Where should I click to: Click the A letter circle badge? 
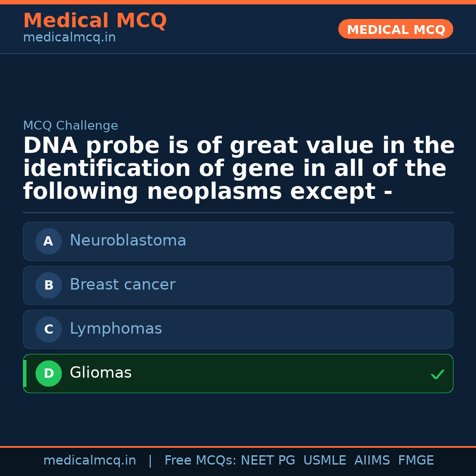pyautogui.click(x=48, y=241)
